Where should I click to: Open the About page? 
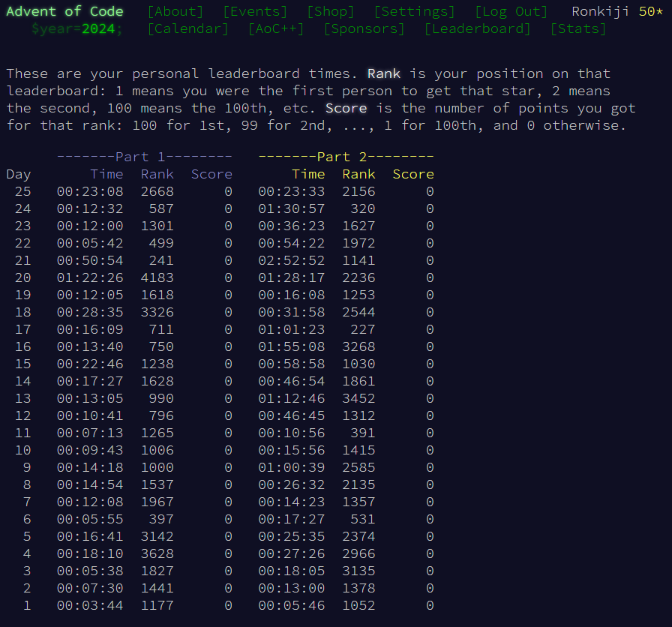point(175,11)
